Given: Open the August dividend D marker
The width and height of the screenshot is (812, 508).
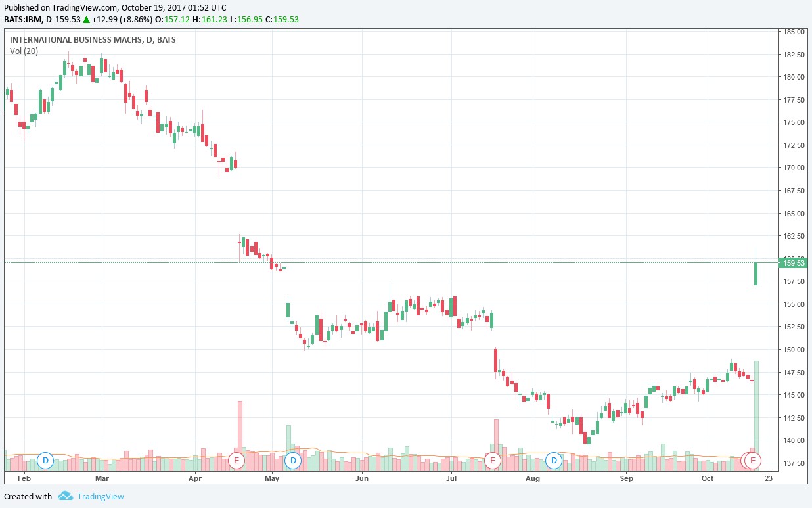Looking at the screenshot, I should (x=554, y=461).
